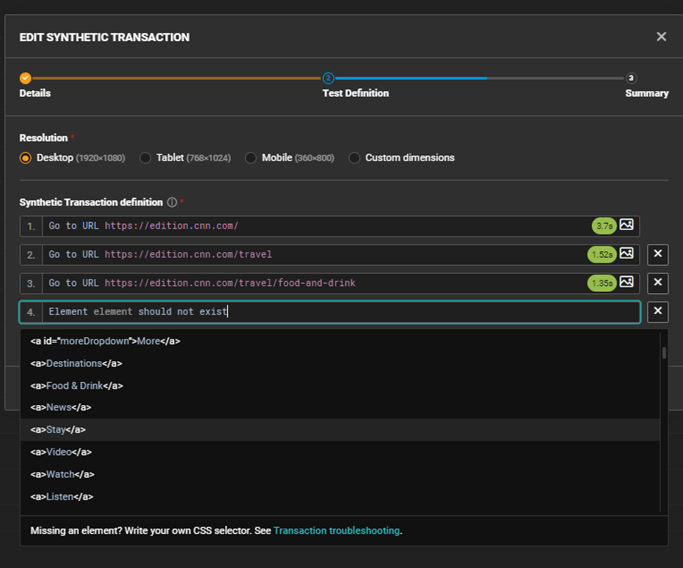This screenshot has width=683, height=568.
Task: Click the step 4 definition input field
Action: coord(340,312)
